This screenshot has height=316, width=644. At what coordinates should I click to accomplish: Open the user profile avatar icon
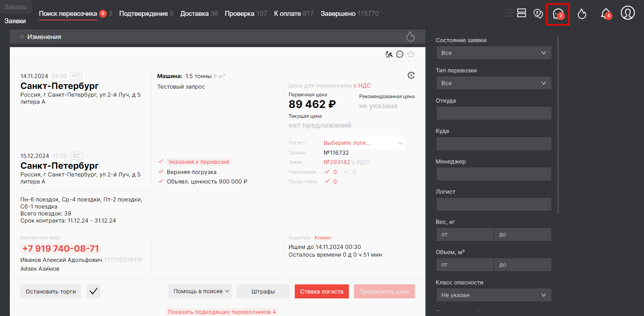tap(628, 13)
